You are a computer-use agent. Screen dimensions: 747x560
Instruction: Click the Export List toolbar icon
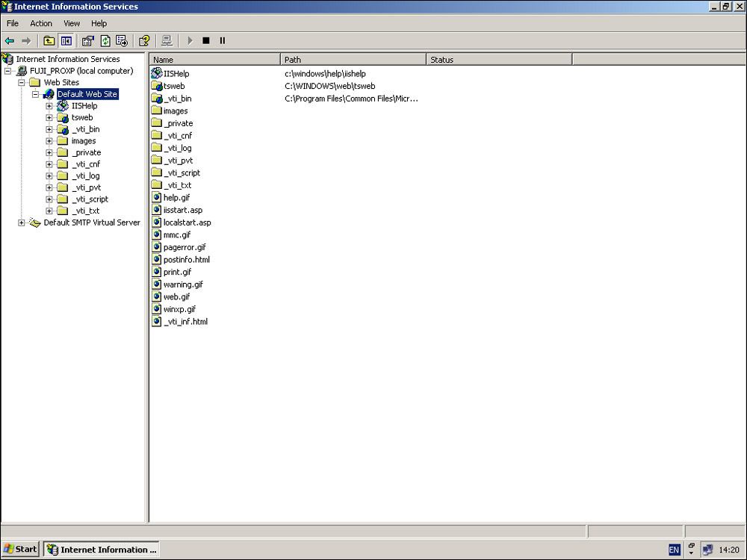click(x=122, y=41)
